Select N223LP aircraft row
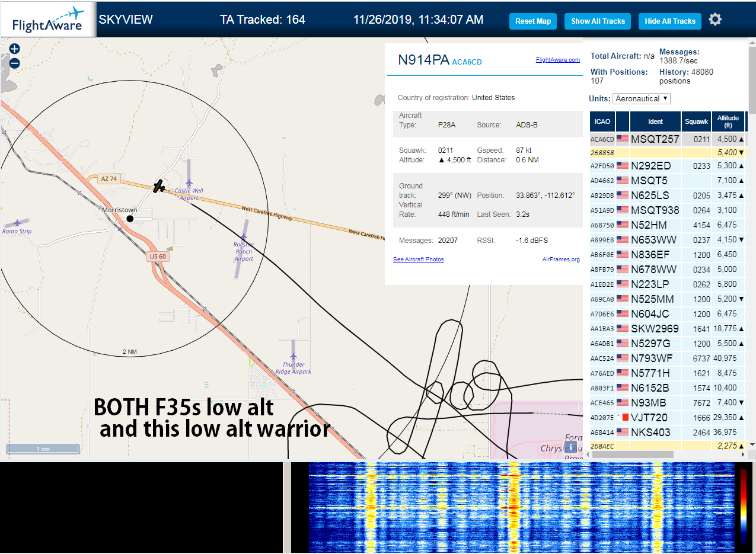 (x=667, y=284)
